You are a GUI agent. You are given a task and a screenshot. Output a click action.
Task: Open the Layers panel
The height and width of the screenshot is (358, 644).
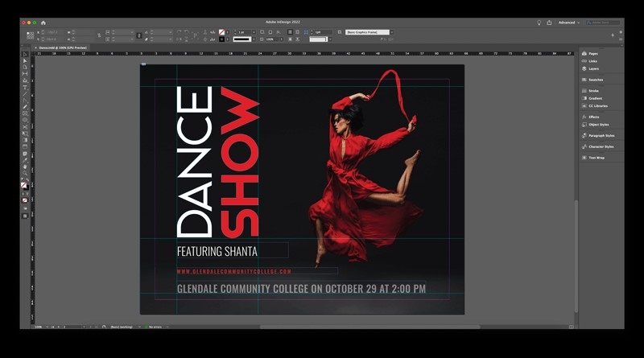pyautogui.click(x=593, y=68)
